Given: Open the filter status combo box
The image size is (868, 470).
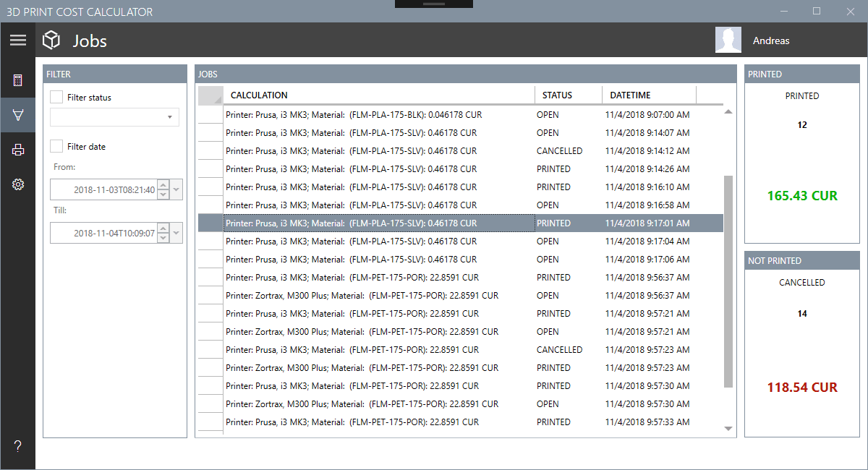Looking at the screenshot, I should click(x=114, y=117).
